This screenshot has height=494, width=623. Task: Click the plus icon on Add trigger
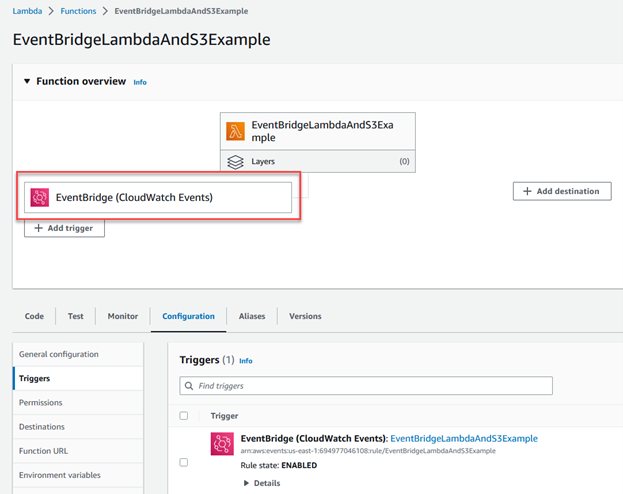point(38,228)
